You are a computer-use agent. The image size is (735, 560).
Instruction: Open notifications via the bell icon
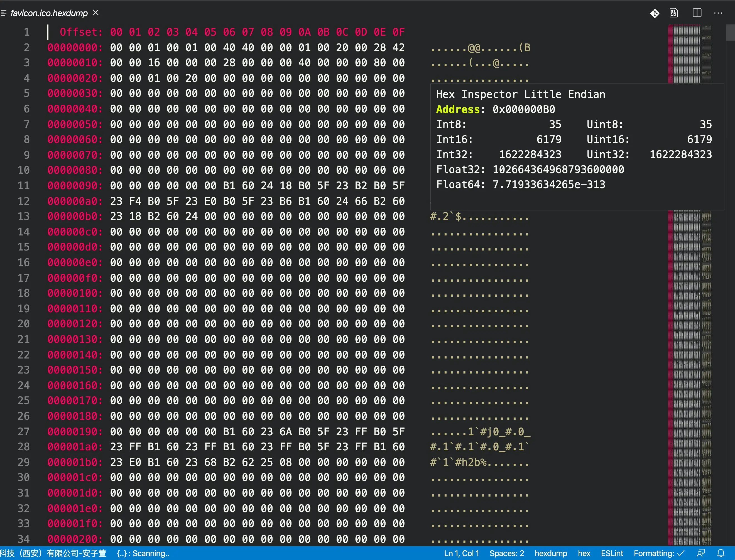pos(721,553)
